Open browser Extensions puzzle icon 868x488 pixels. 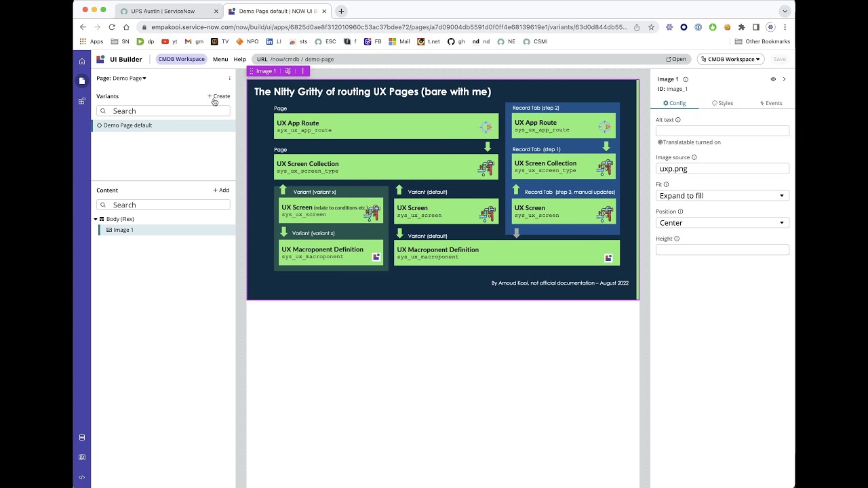(741, 27)
